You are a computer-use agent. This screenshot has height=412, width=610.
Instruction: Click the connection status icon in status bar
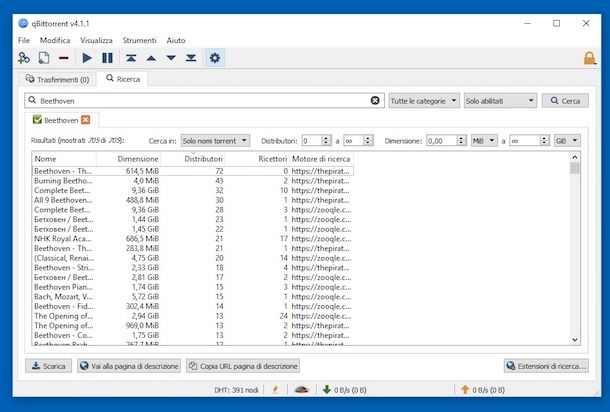tap(275, 389)
